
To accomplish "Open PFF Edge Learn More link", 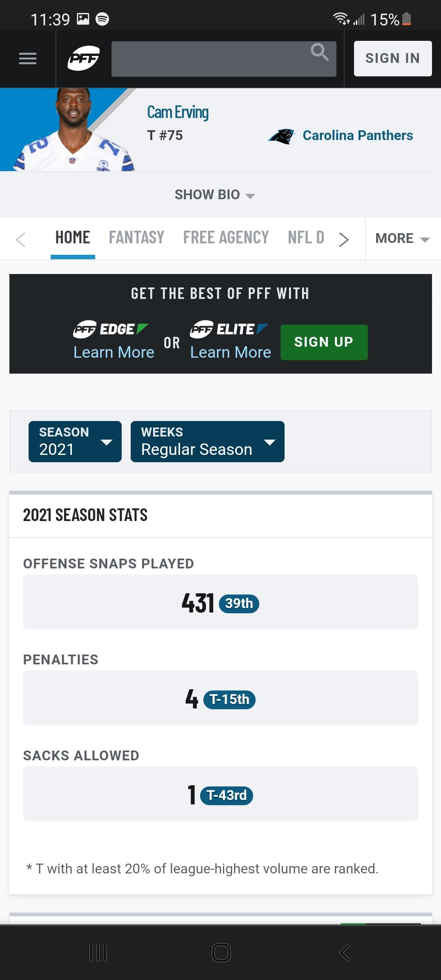I will tap(114, 352).
